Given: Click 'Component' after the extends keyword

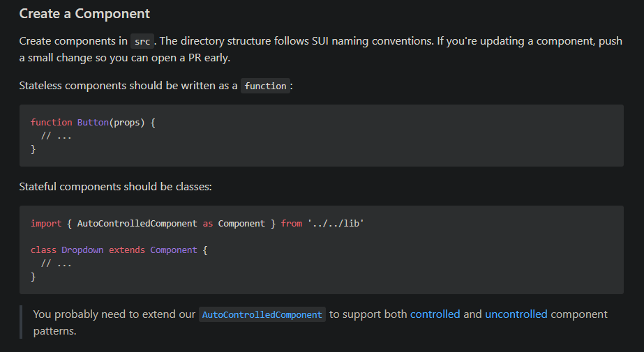Looking at the screenshot, I should click(x=174, y=250).
